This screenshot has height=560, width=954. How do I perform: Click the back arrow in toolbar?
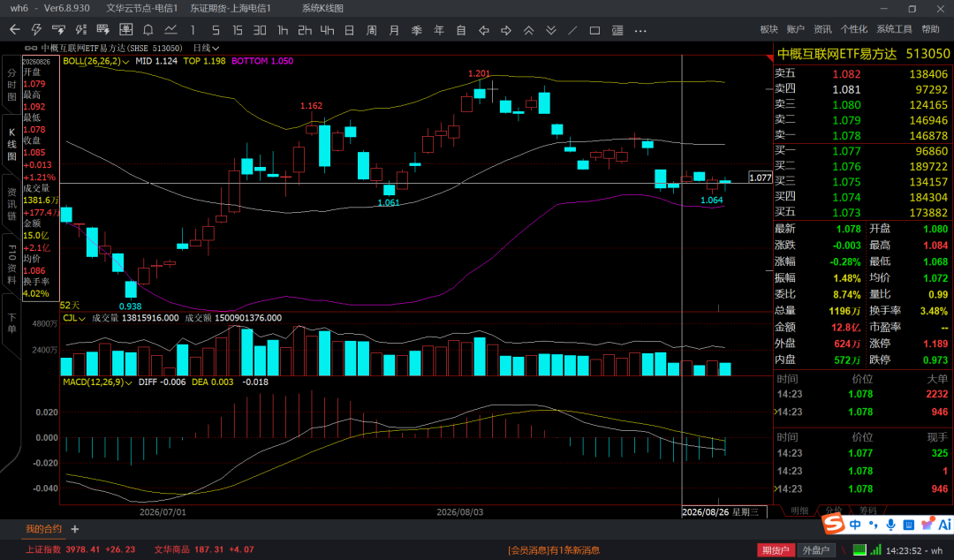click(15, 30)
